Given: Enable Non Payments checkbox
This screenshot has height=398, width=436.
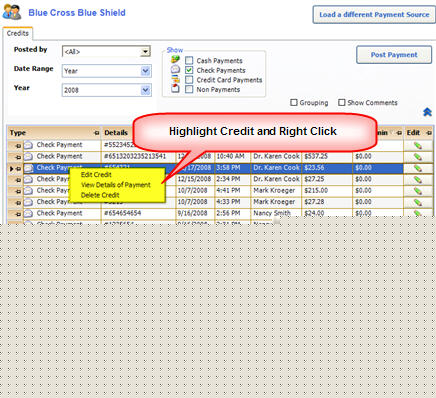Looking at the screenshot, I should [x=189, y=89].
